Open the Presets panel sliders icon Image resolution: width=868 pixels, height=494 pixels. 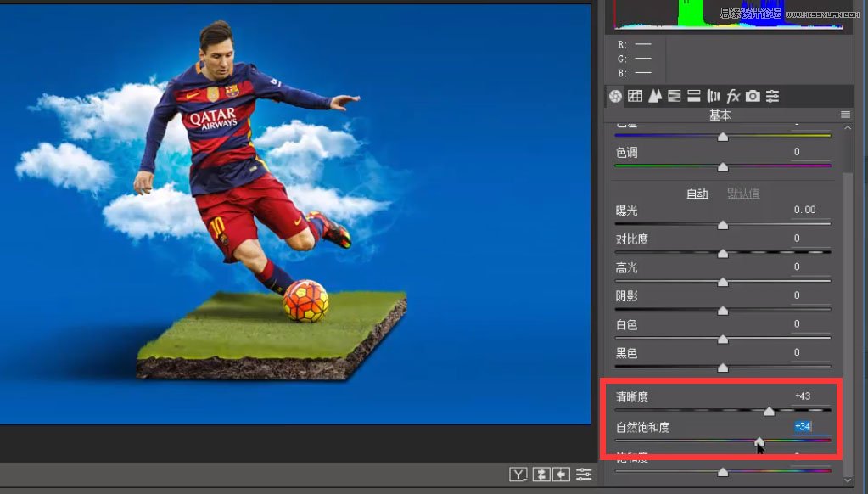[x=772, y=97]
